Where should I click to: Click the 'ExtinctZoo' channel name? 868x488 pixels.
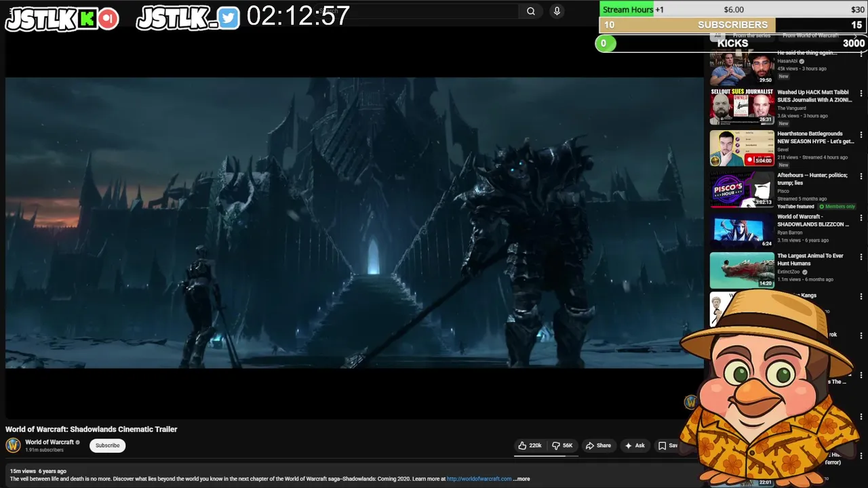(789, 272)
